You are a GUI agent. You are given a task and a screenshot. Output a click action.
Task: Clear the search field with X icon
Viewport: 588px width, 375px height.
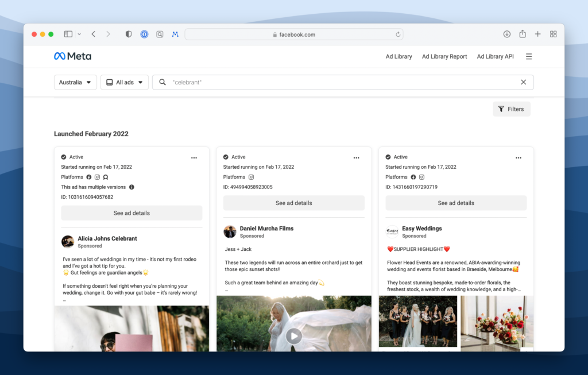pos(523,82)
